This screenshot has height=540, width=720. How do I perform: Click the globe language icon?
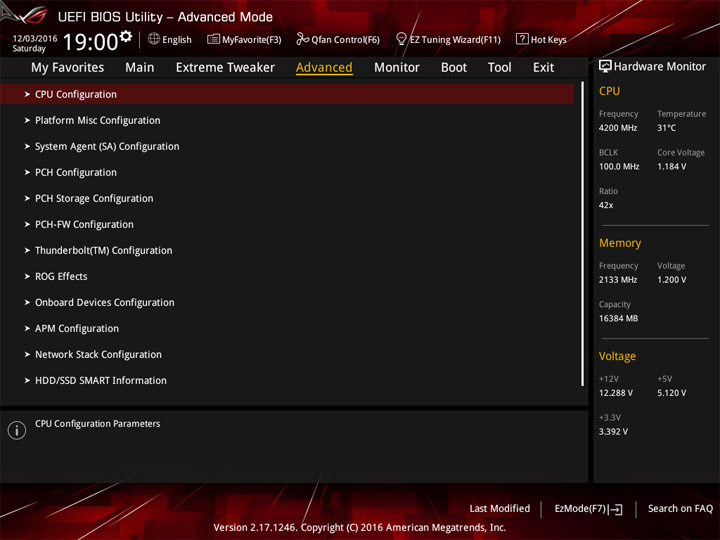point(154,39)
